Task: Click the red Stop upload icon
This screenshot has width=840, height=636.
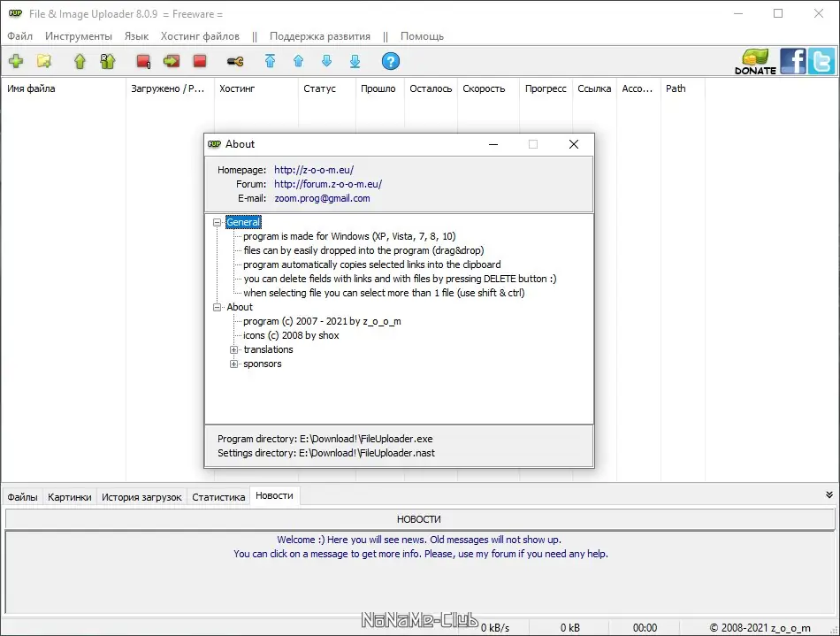Action: click(199, 61)
